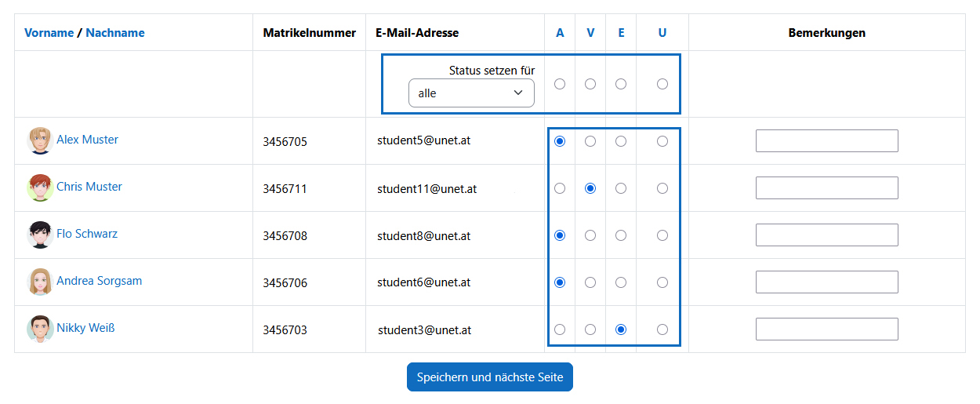Sort by Nachname column header
This screenshot has width=980, height=404.
click(115, 32)
